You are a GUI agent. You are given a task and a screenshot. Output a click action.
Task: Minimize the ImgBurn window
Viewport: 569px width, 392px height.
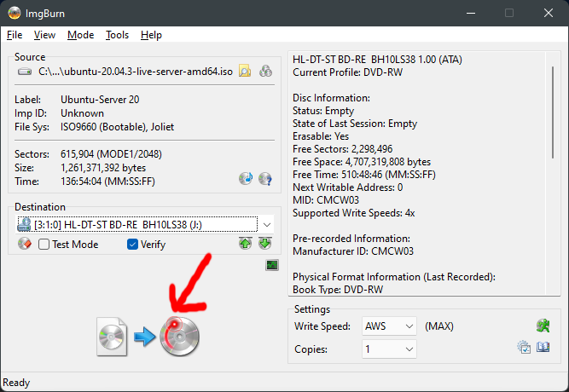tap(471, 13)
